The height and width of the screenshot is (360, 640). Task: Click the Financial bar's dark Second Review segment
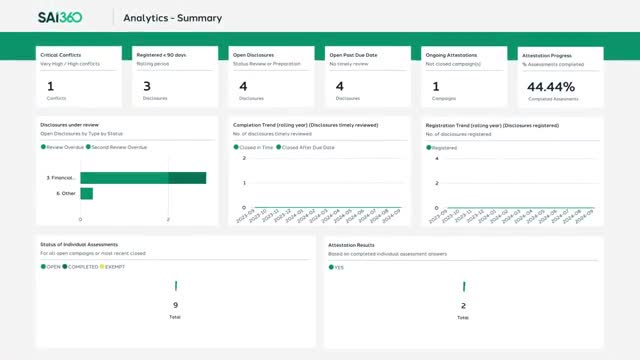[x=187, y=178]
